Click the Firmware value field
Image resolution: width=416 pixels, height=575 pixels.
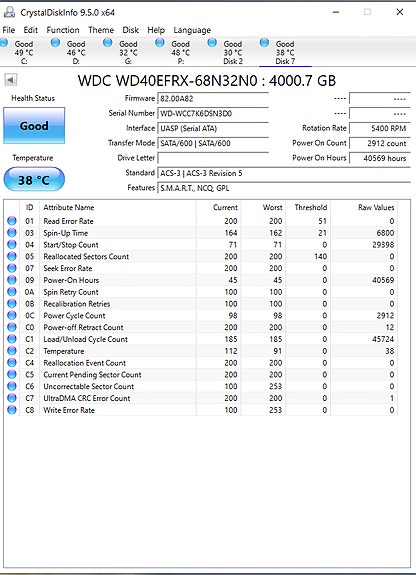213,98
